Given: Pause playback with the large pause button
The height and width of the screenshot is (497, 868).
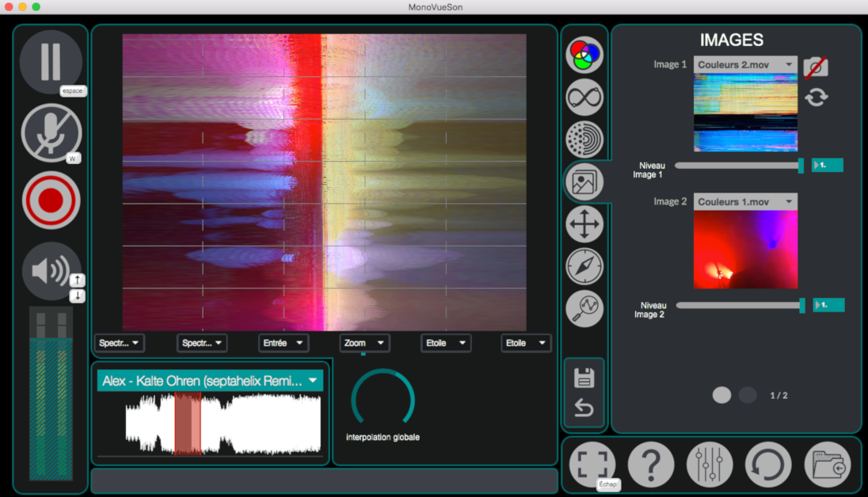Looking at the screenshot, I should click(51, 62).
